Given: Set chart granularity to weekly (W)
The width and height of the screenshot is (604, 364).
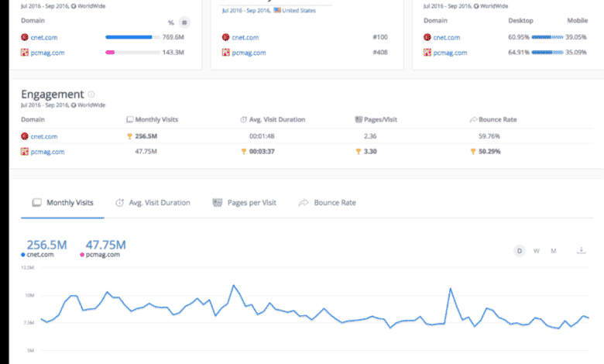Looking at the screenshot, I should coord(536,251).
